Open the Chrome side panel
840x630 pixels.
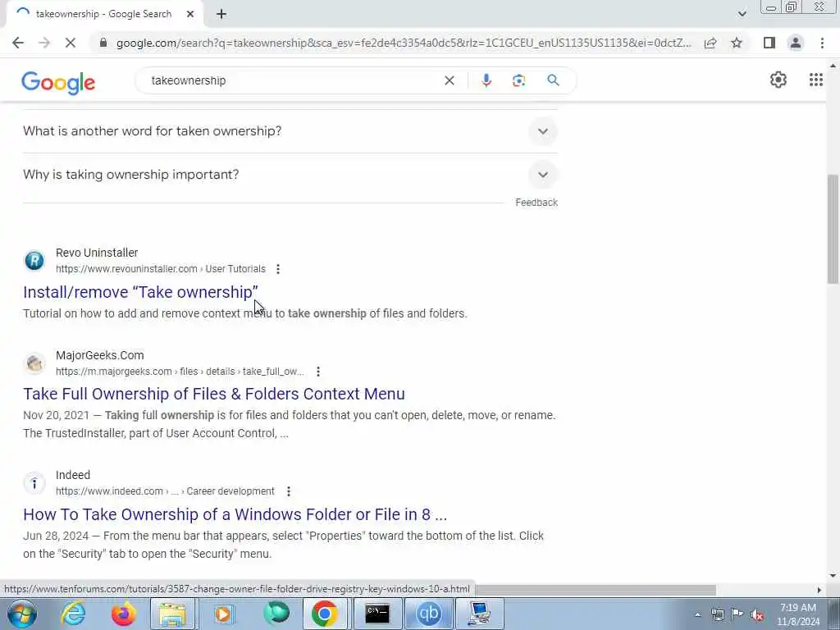[769, 43]
